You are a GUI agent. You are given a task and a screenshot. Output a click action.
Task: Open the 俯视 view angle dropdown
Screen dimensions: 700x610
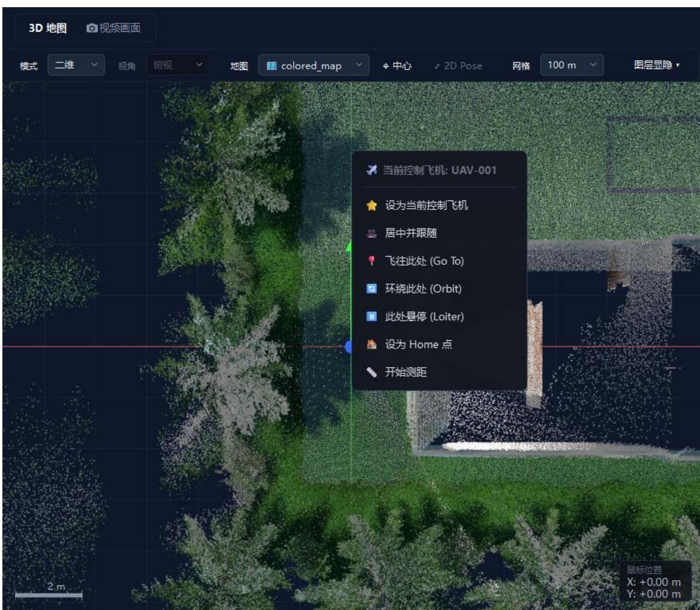coord(178,65)
